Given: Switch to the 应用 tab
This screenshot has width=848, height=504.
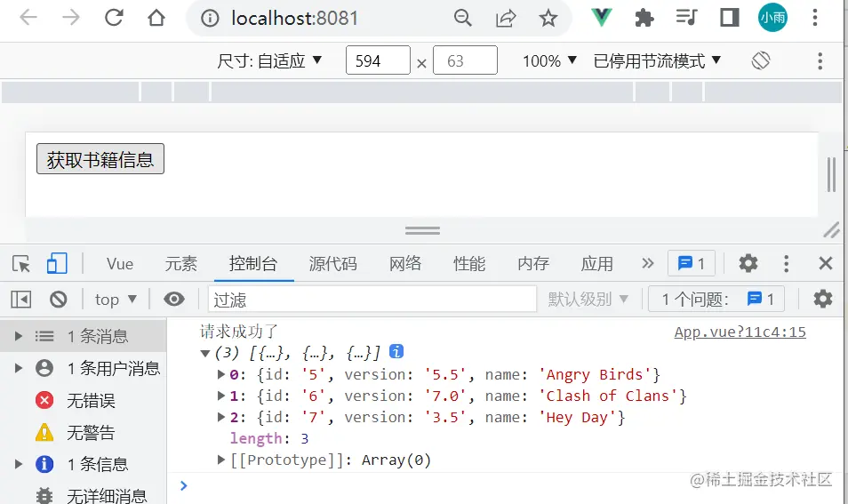Looking at the screenshot, I should click(x=597, y=264).
